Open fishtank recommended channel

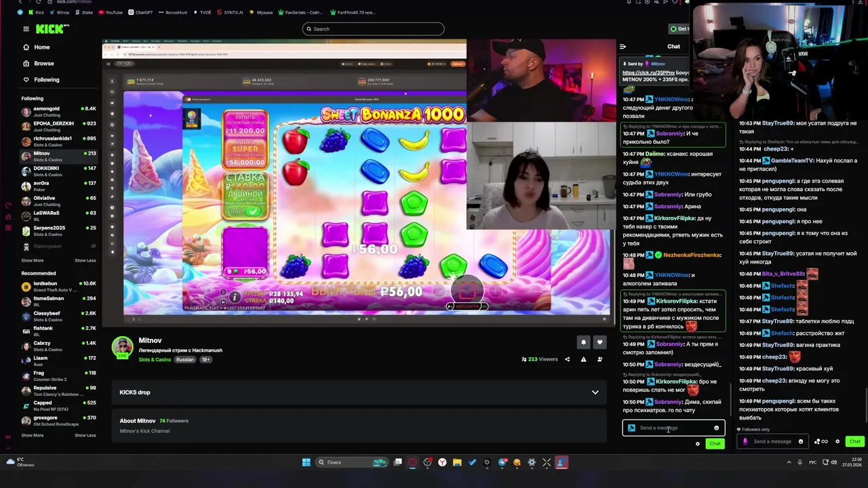pyautogui.click(x=58, y=331)
